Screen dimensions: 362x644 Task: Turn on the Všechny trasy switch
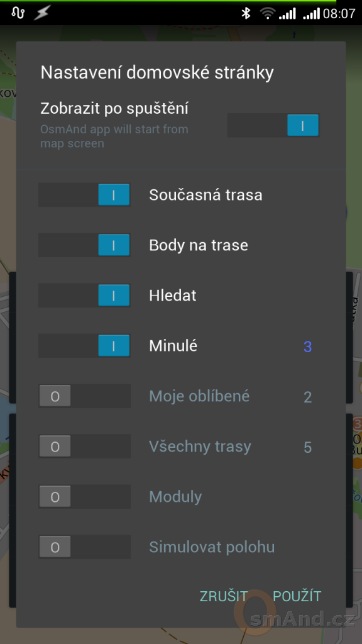pos(84,447)
